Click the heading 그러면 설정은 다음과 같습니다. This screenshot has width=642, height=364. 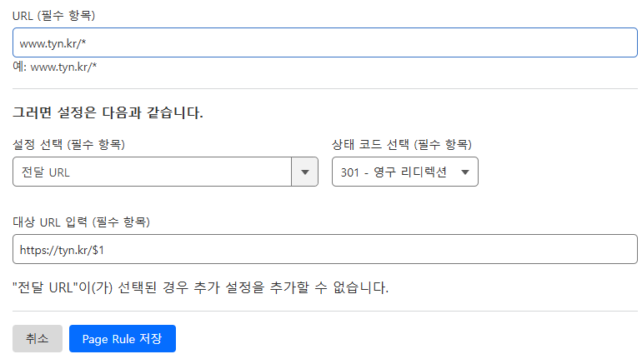(x=108, y=112)
